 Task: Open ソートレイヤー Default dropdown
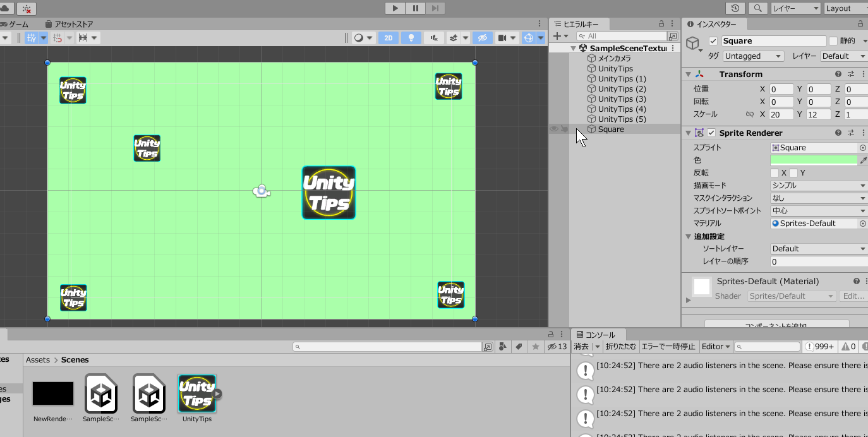pyautogui.click(x=819, y=249)
